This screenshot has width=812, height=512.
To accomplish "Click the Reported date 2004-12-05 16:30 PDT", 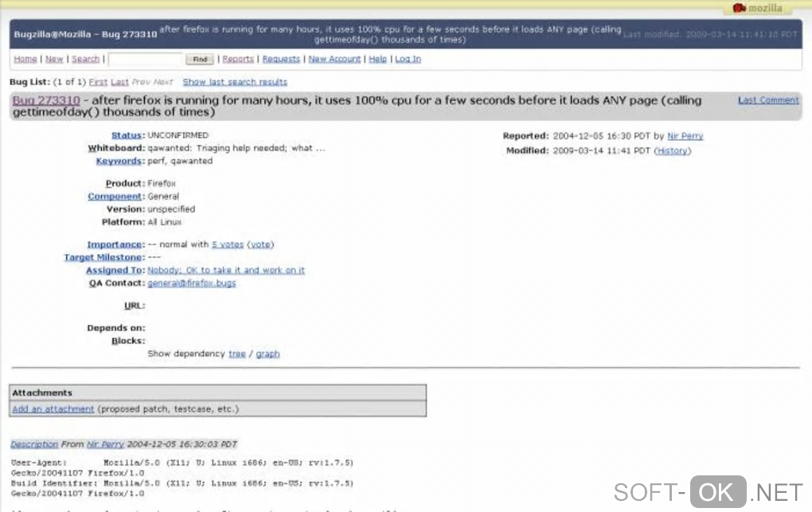I will pyautogui.click(x=601, y=136).
